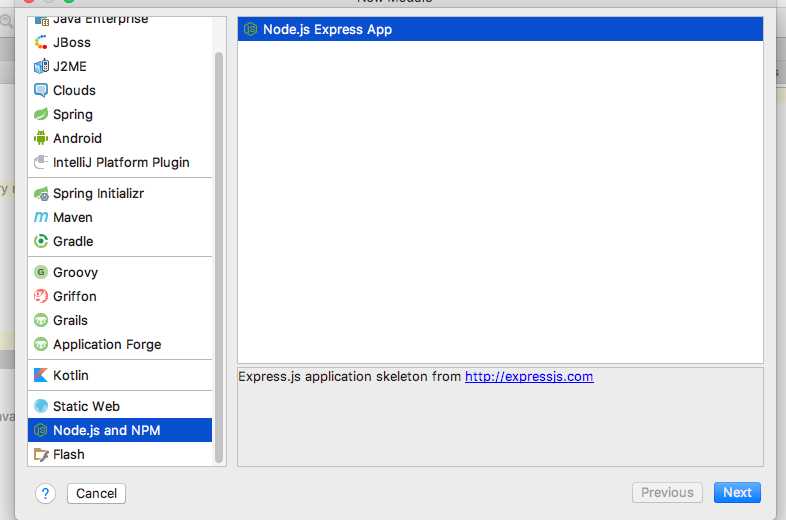Click the Node.js and NPM hexagon icon
This screenshot has height=520, width=786.
click(x=41, y=430)
